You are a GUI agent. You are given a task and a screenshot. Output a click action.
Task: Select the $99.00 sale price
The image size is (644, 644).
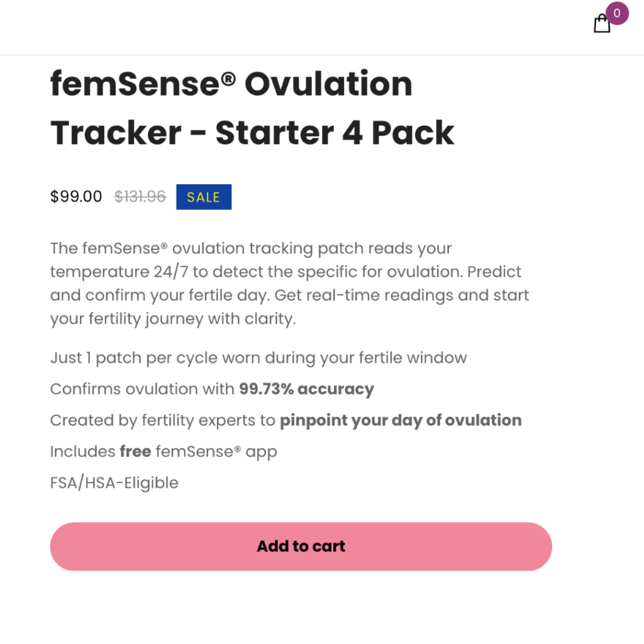click(76, 196)
